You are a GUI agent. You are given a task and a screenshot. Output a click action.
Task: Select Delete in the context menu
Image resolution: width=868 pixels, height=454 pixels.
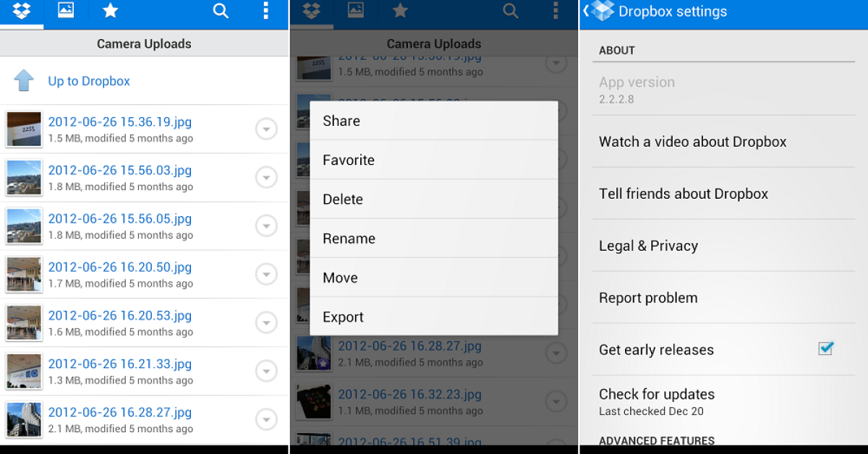click(433, 200)
